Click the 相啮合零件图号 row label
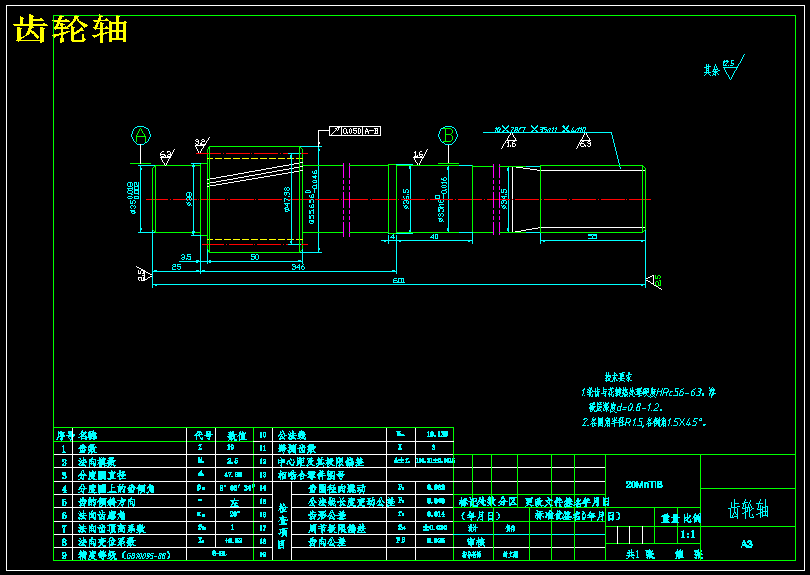This screenshot has height=575, width=810. [311, 475]
